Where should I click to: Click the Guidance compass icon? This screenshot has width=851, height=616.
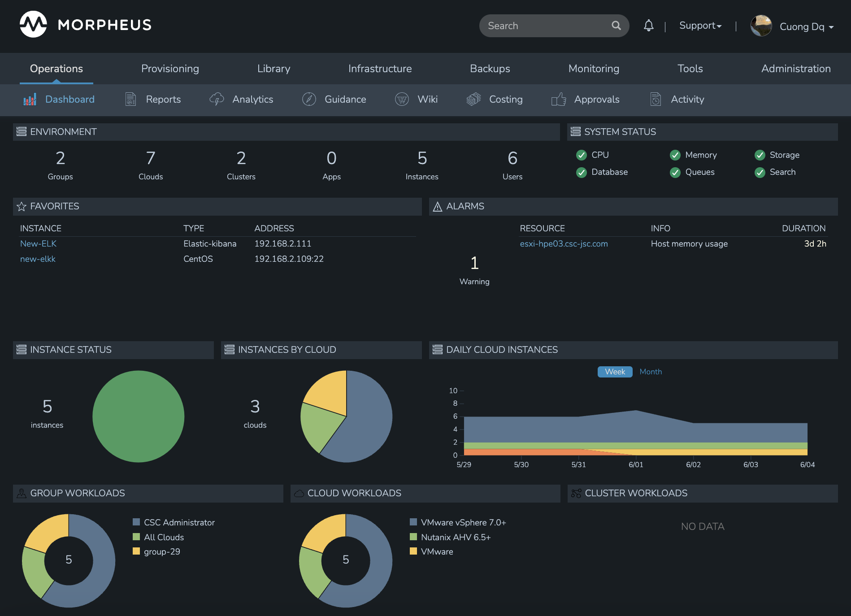click(x=309, y=99)
